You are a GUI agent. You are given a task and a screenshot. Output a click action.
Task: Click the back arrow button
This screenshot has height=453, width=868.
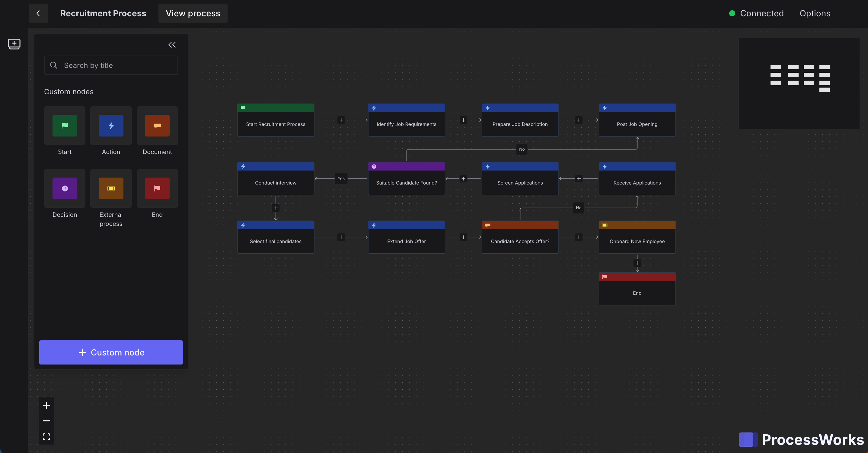point(38,13)
